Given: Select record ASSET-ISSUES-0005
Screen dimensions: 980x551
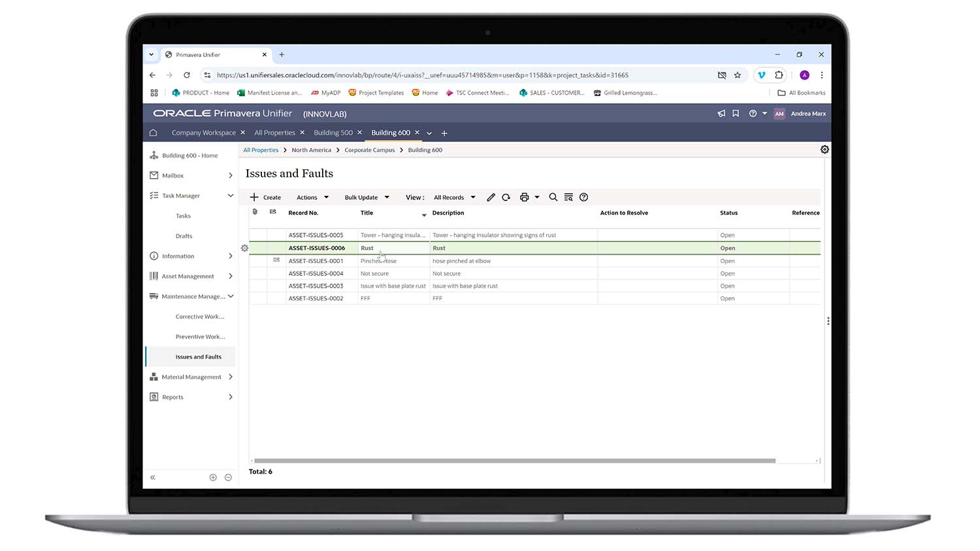Looking at the screenshot, I should pos(316,235).
